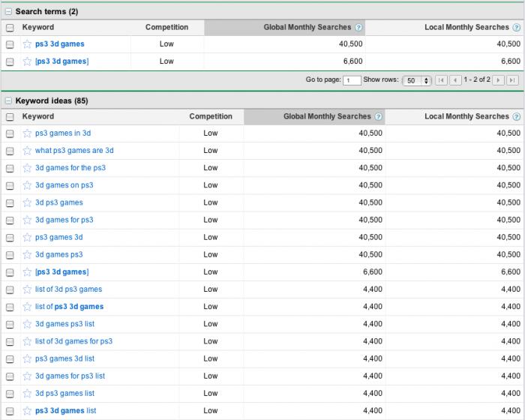Open the 'ps3 3d games' search term link
The height and width of the screenshot is (420, 525).
[x=59, y=44]
